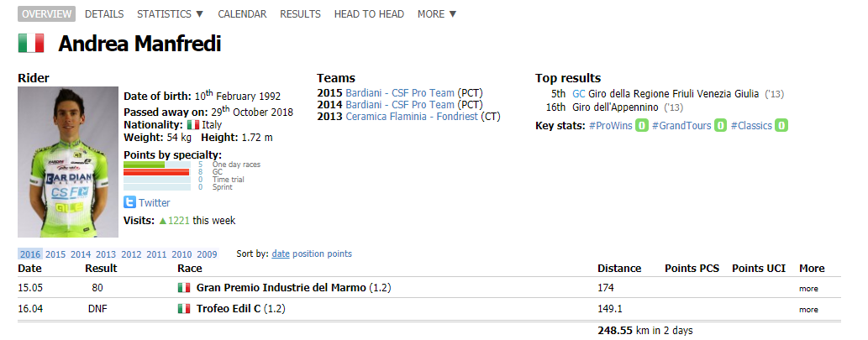Switch to the CALENDAR tab
The height and width of the screenshot is (340, 868).
coord(242,14)
